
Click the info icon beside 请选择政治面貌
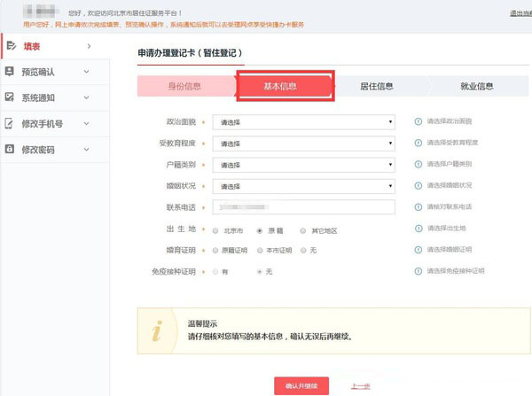[x=419, y=121]
